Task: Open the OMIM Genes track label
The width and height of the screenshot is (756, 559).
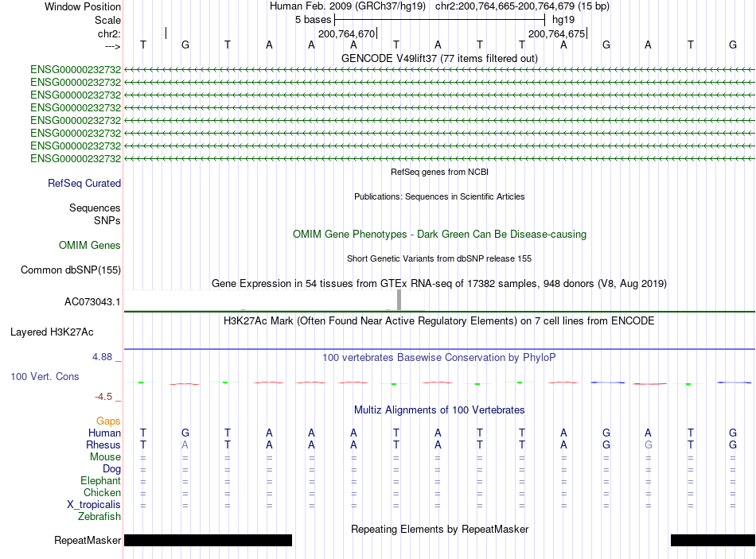Action: click(x=89, y=245)
